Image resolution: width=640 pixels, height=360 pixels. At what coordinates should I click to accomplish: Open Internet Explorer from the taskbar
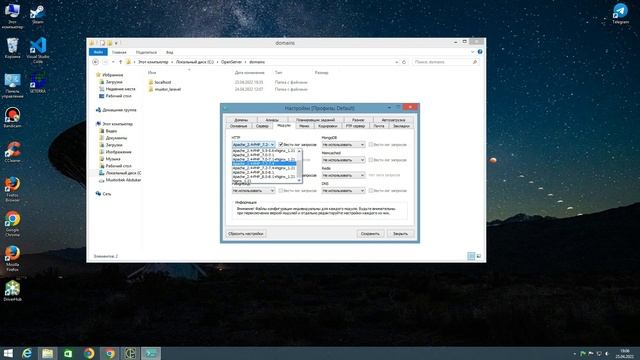coord(27,353)
